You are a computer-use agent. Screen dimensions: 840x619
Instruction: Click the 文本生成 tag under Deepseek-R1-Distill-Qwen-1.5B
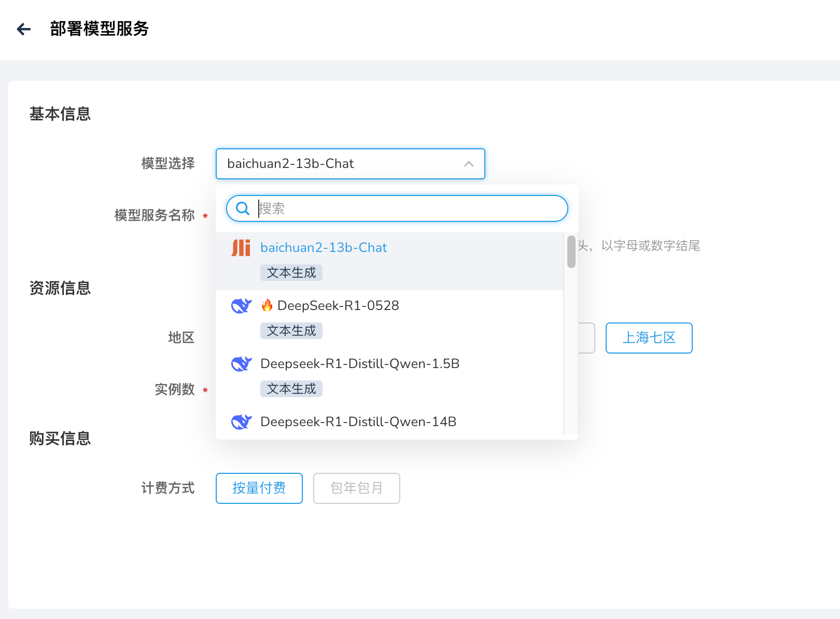(x=291, y=389)
